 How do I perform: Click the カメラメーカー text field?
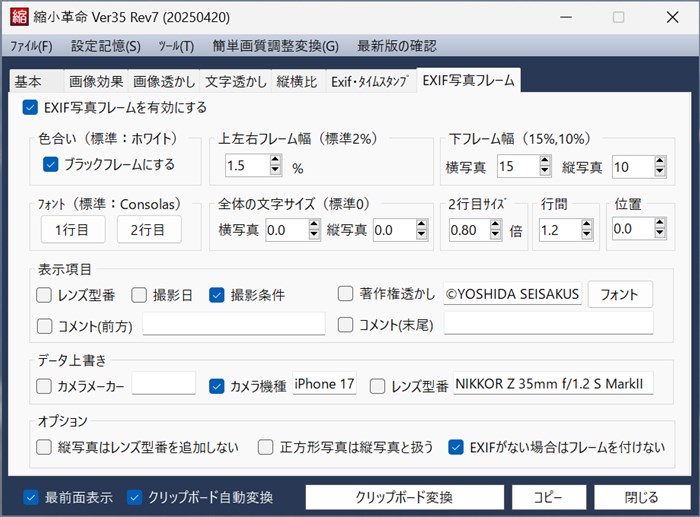click(164, 383)
